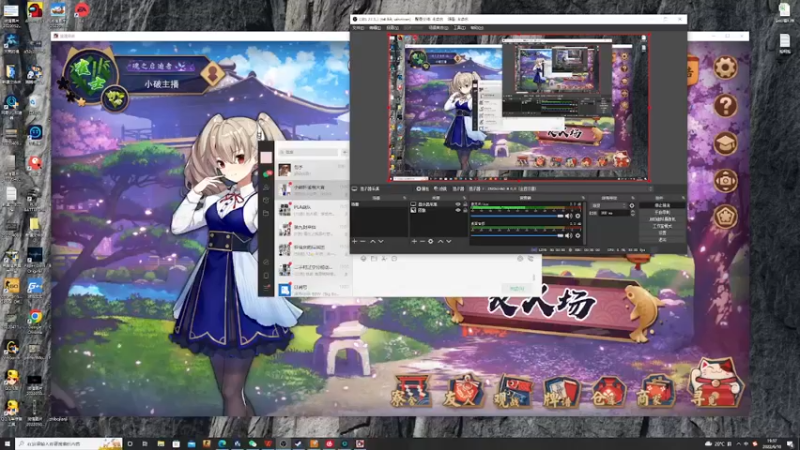Open settings gear for first audio track
The width and height of the screenshot is (800, 450).
click(x=578, y=216)
